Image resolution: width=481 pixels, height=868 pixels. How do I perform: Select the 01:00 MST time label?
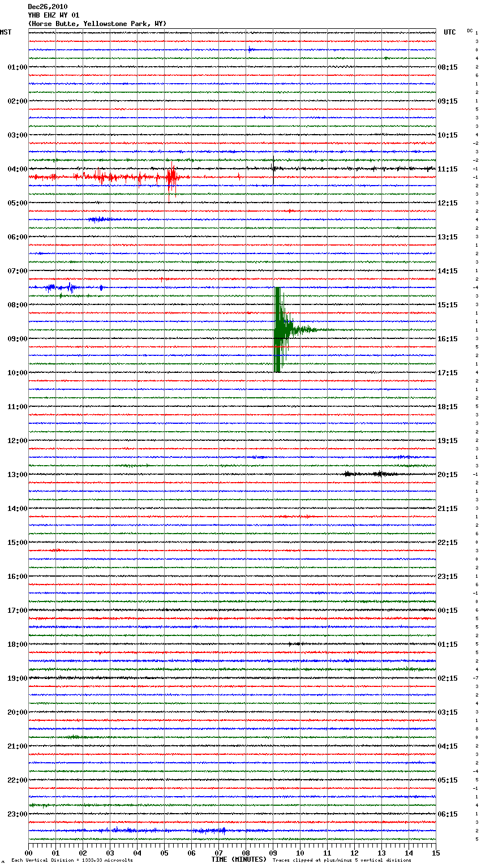[18, 67]
